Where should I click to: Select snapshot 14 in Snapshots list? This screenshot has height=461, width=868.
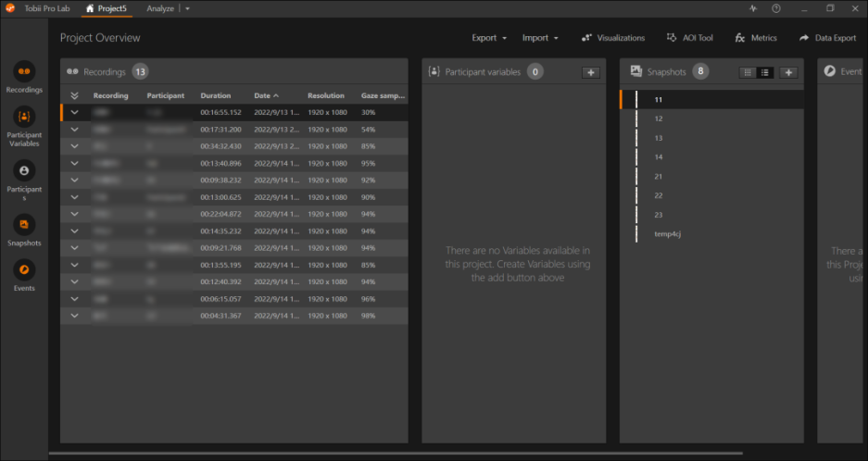click(711, 157)
